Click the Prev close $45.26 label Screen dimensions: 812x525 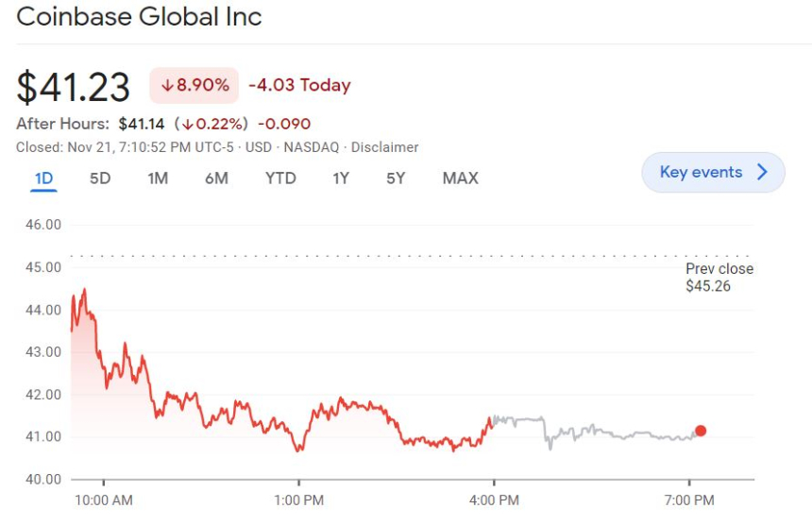click(x=719, y=278)
